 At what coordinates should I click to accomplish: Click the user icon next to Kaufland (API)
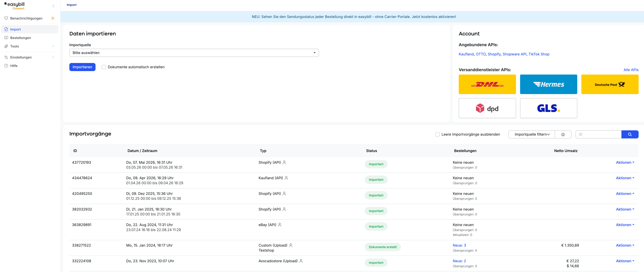pyautogui.click(x=286, y=178)
